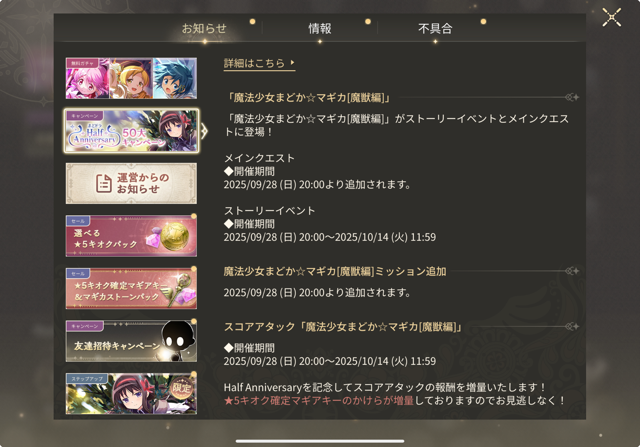Select the 不具合 tab

tap(435, 29)
